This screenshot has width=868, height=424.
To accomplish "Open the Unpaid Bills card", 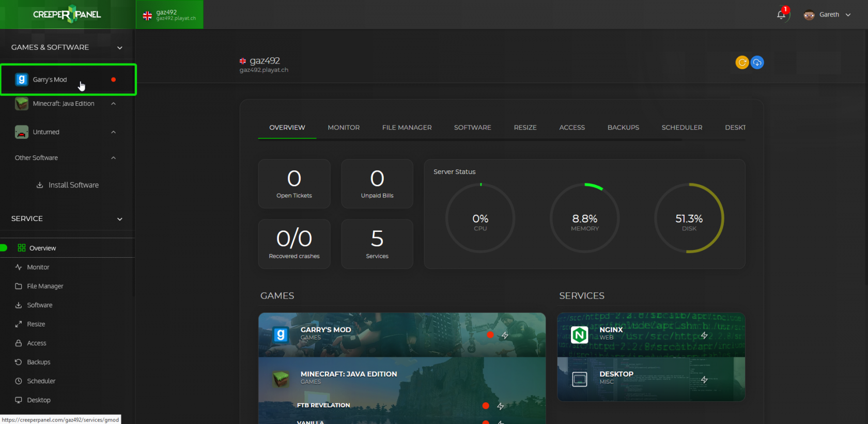I will tap(377, 184).
